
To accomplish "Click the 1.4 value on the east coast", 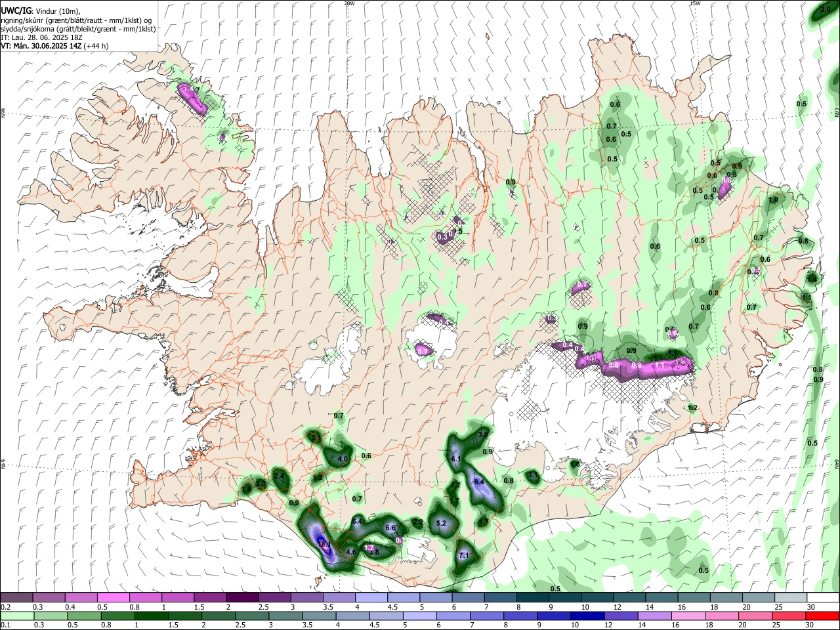I will coord(812,280).
